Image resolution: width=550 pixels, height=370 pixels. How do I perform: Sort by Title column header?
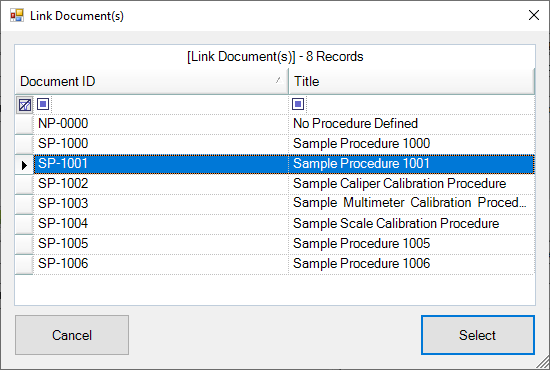(x=411, y=81)
